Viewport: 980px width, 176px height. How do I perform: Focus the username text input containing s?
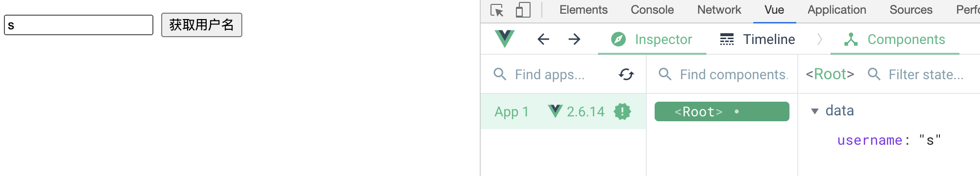(79, 25)
